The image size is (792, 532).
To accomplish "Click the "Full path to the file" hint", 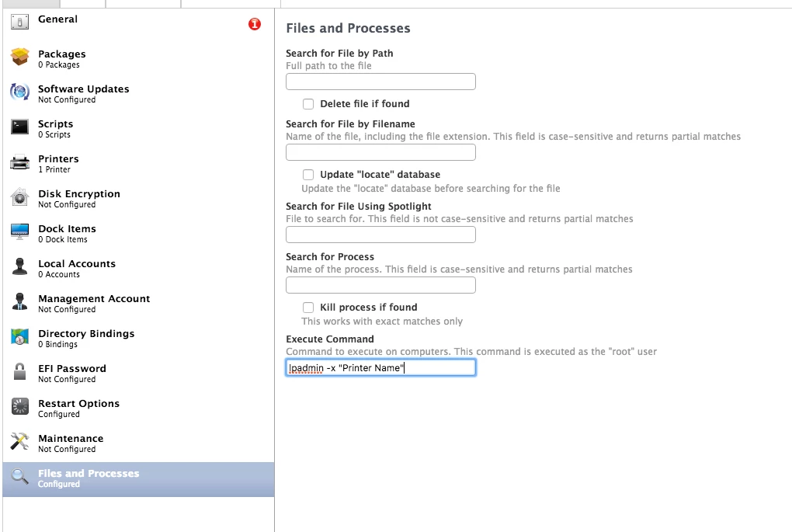I will [x=328, y=66].
